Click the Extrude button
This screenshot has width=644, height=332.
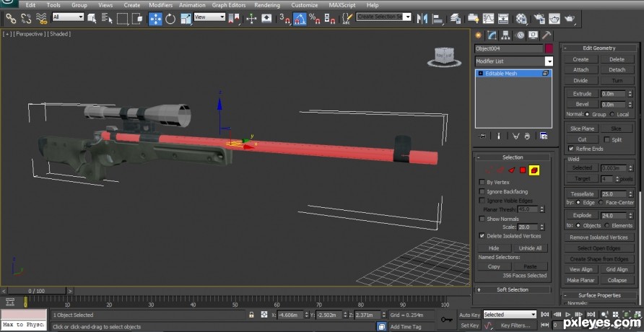click(582, 94)
